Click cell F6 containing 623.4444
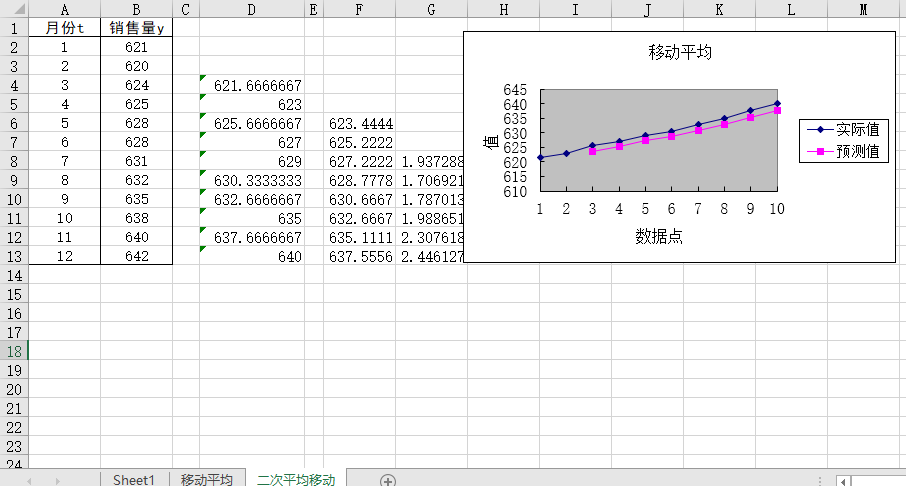906x486 pixels. (359, 124)
